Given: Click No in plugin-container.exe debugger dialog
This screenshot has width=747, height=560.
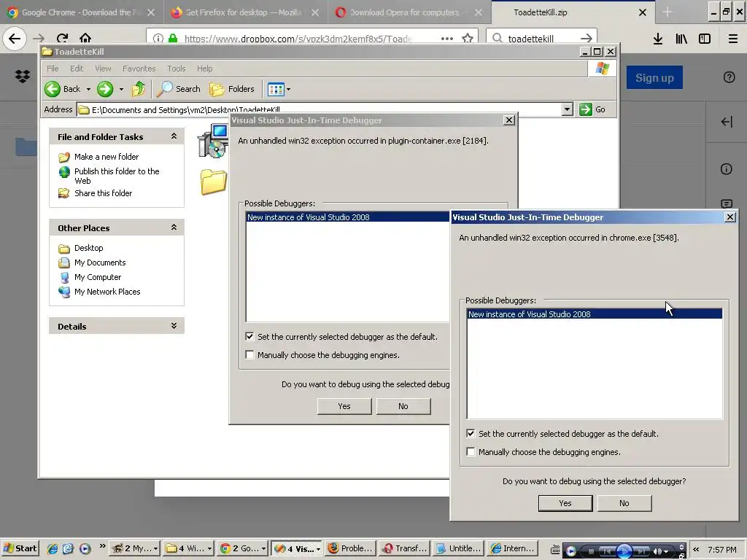Looking at the screenshot, I should [403, 405].
